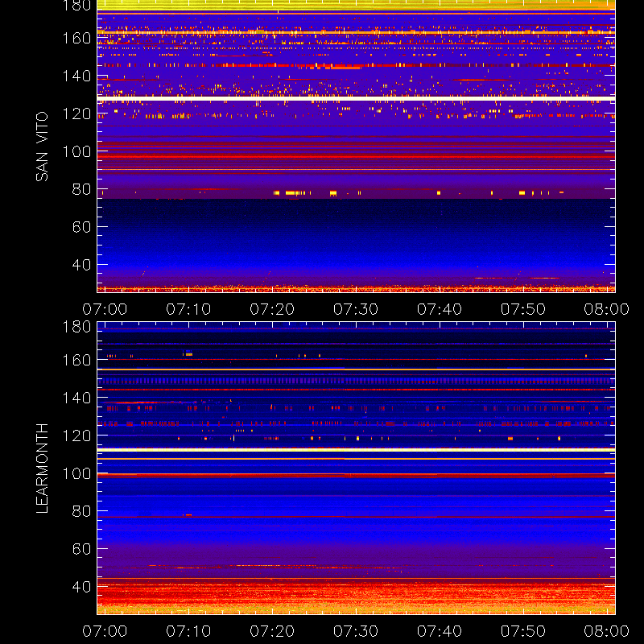Choose the 160 frequency label on Learmonth axis
644x644 pixels.
coord(76,360)
